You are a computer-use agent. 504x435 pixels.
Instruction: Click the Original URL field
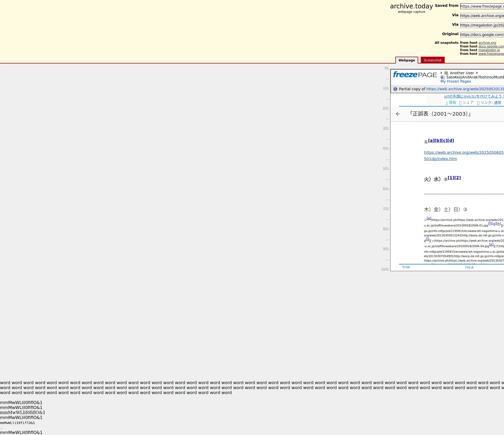(x=482, y=35)
